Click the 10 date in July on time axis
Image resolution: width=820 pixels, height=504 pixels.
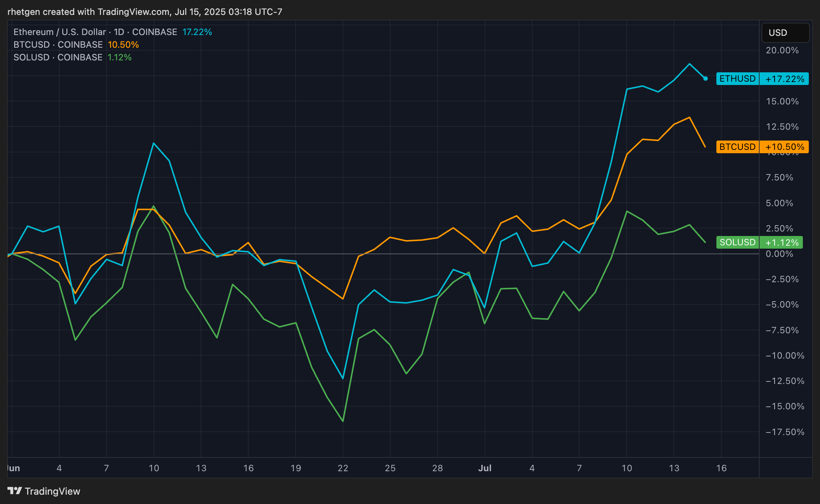627,468
